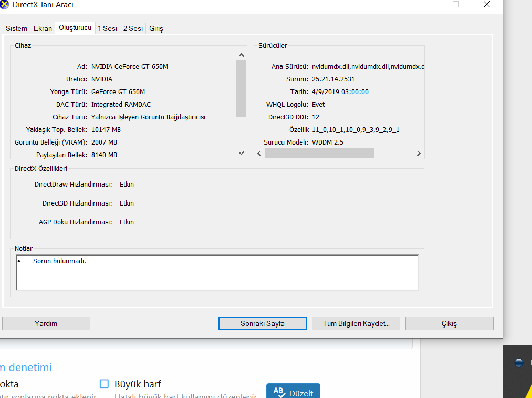Click the Sürücü Modeli value WDDM 2.5
532x398 pixels.
(x=327, y=142)
